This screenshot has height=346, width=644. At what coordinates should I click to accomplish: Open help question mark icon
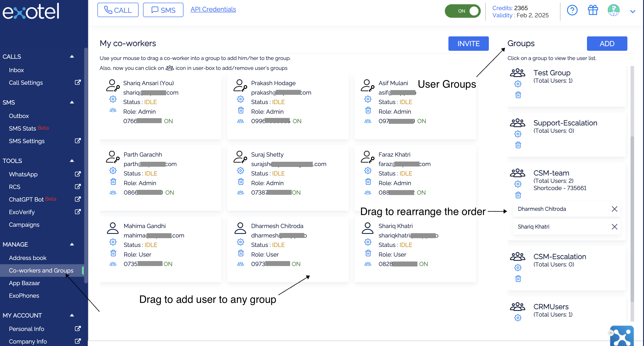pos(572,11)
